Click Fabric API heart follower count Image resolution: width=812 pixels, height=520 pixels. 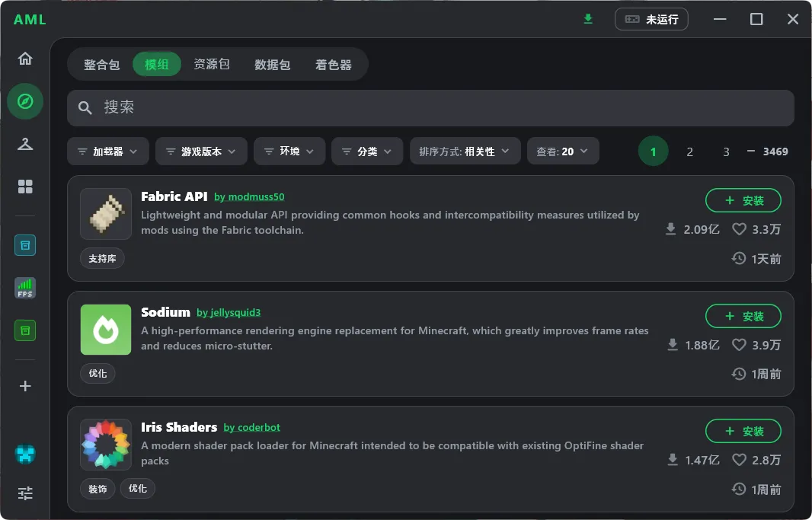click(756, 229)
